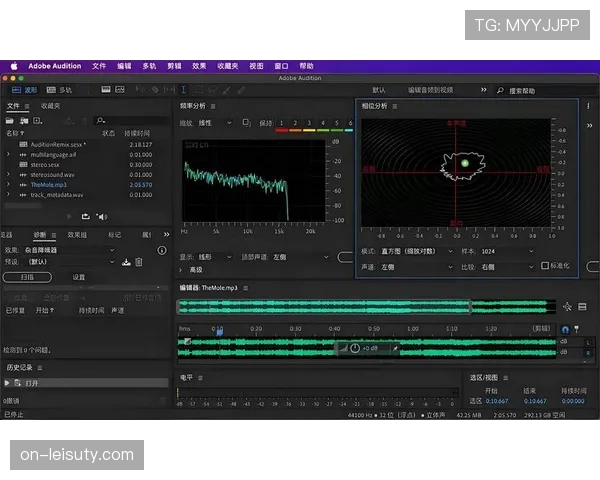This screenshot has width=600, height=480.
Task: Enable the 标准化 normalize checkbox
Action: coord(545,267)
